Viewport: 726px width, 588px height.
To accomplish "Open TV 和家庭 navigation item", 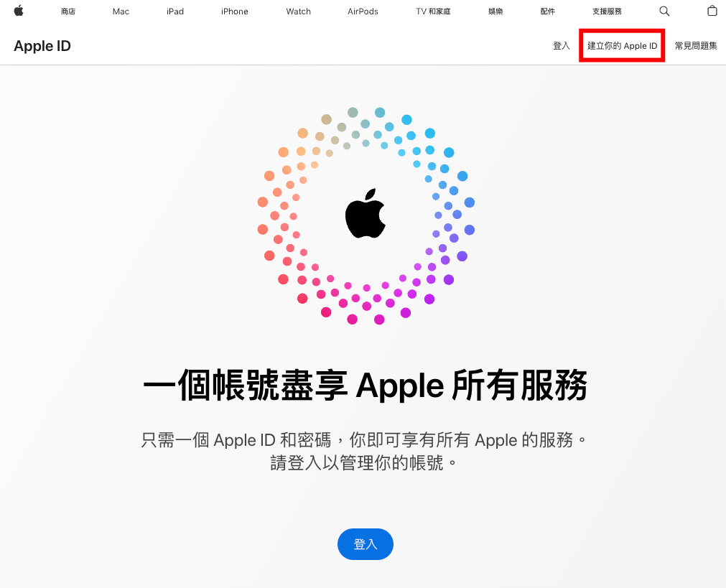I will tap(433, 11).
